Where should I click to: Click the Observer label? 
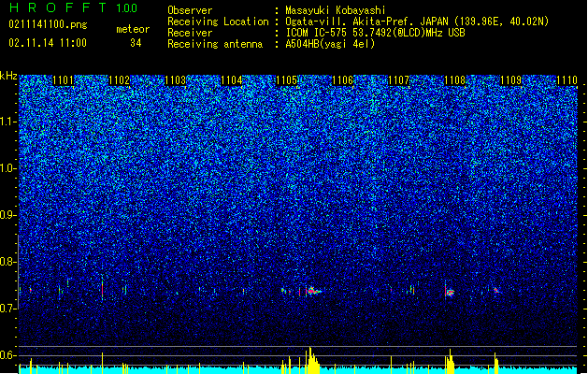point(190,10)
